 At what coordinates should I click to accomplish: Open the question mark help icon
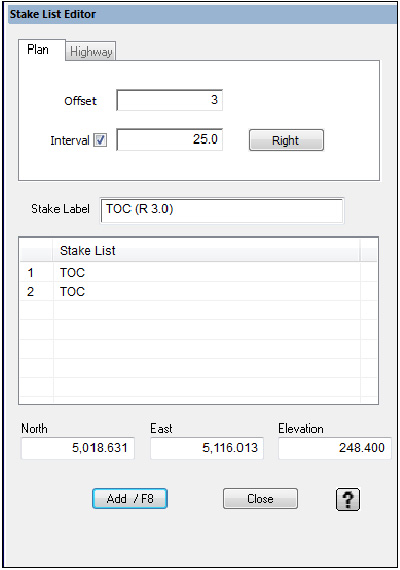348,499
